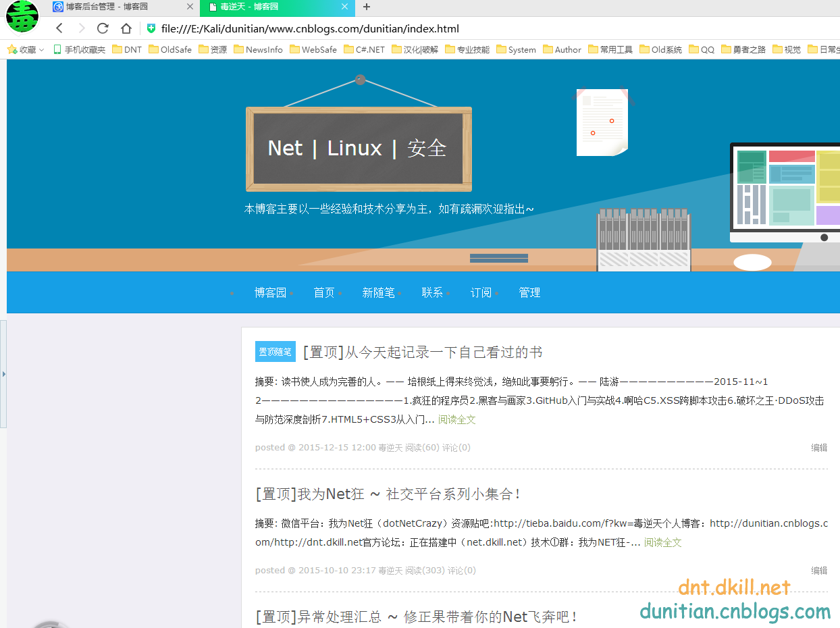Edit the 2015-12-15 post via 编辑

pyautogui.click(x=819, y=447)
